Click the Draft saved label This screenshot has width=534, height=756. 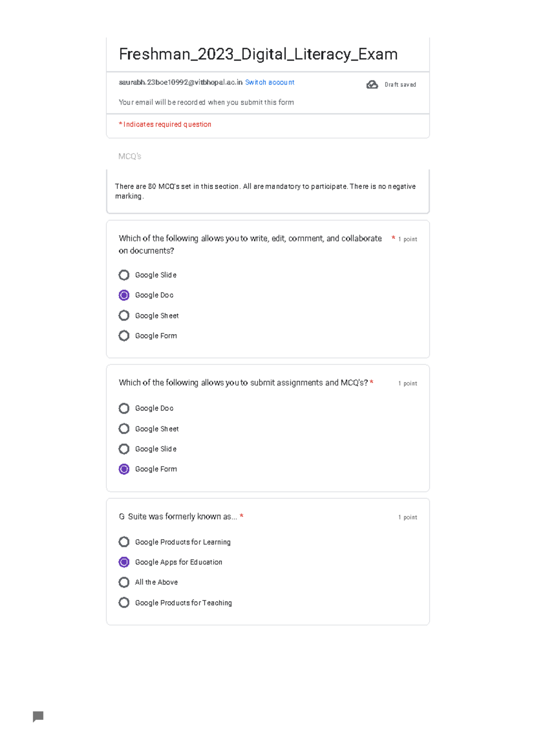pyautogui.click(x=400, y=84)
